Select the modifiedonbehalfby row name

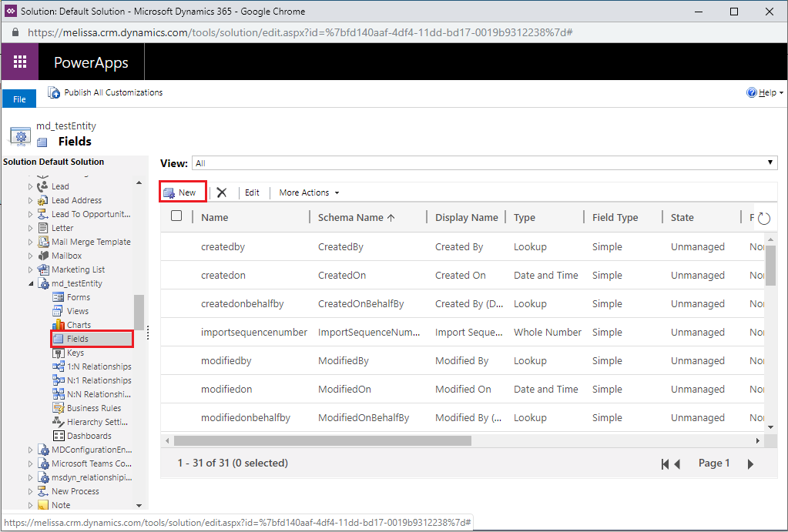point(245,417)
